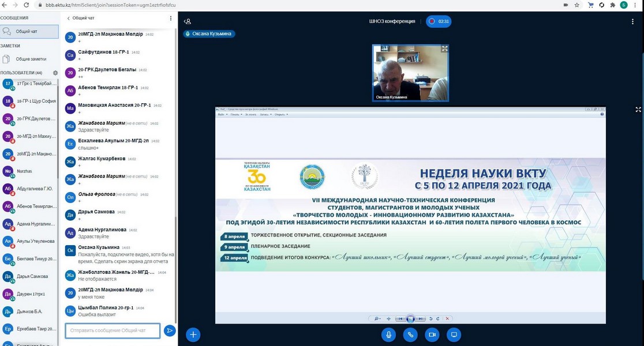The height and width of the screenshot is (346, 644).
Task: Click the Маковицкая Анастасия 20-ГР-1 message
Action: click(119, 108)
